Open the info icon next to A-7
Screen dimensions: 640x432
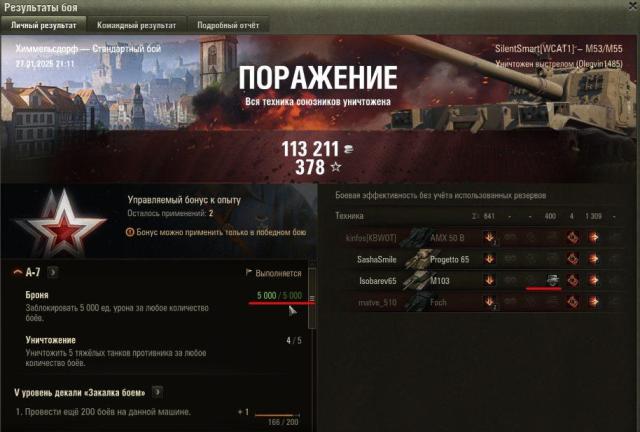(x=53, y=272)
